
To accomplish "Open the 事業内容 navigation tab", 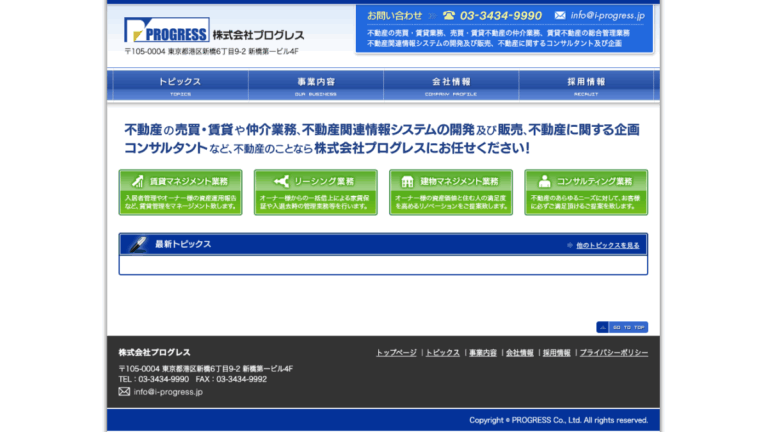I will point(316,86).
